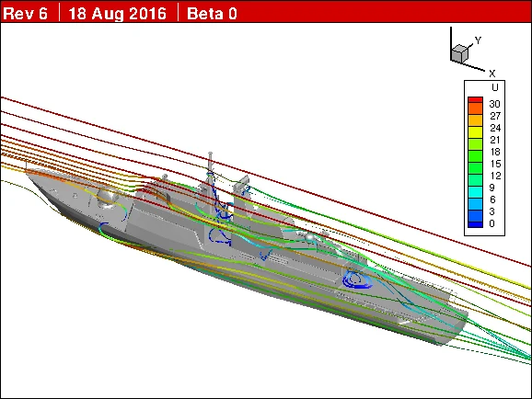Select the dark blue 0 legend color band
This screenshot has width=532, height=399.
(x=475, y=224)
